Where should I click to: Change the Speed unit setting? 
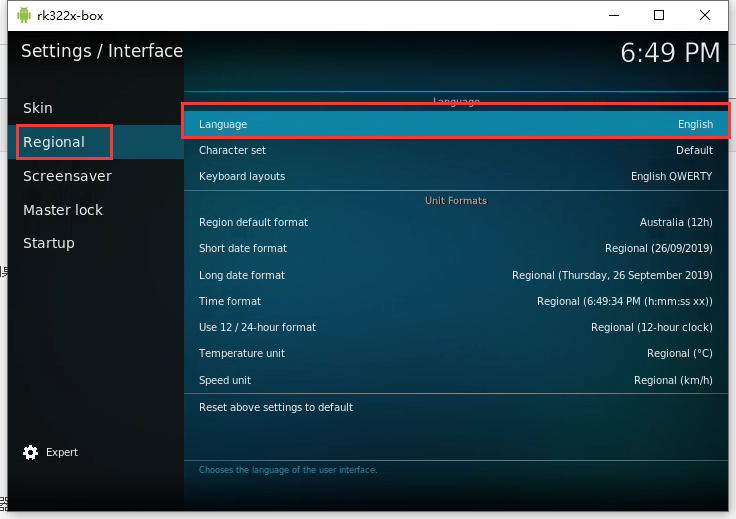point(456,380)
